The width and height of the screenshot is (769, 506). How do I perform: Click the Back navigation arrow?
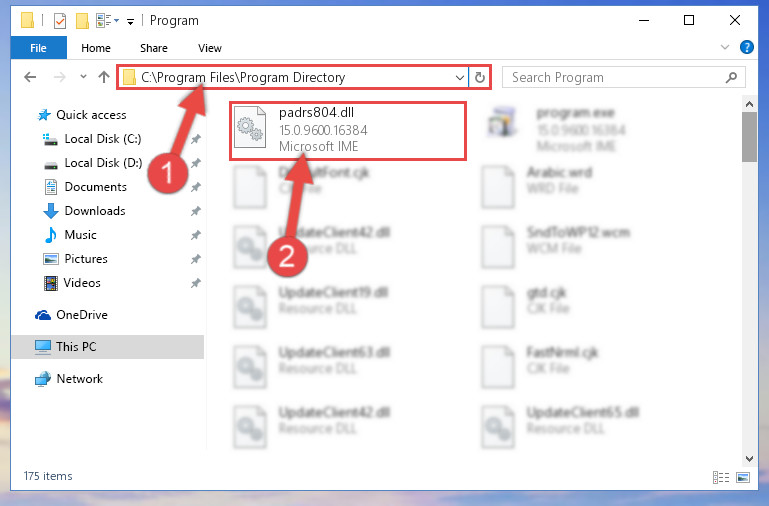tap(30, 77)
